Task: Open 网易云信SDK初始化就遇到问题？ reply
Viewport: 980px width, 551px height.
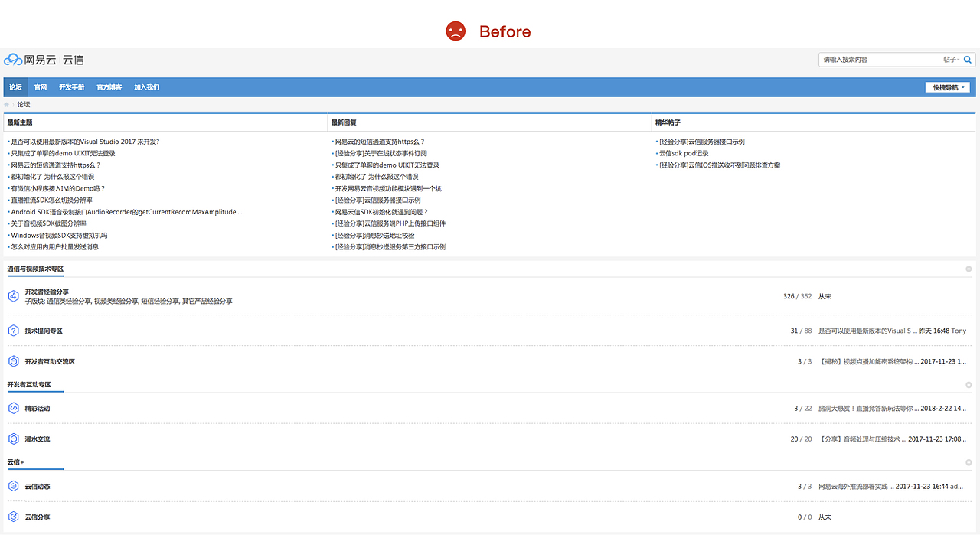Action: [381, 212]
